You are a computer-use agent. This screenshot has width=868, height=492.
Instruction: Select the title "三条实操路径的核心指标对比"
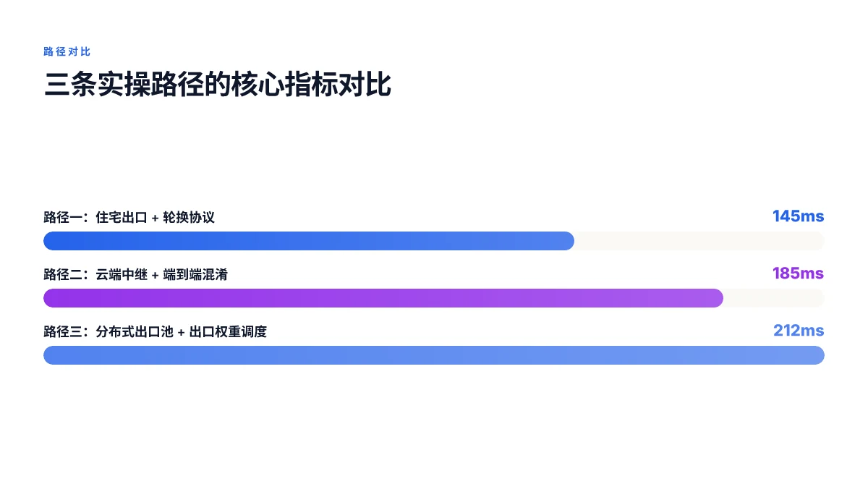pyautogui.click(x=218, y=84)
